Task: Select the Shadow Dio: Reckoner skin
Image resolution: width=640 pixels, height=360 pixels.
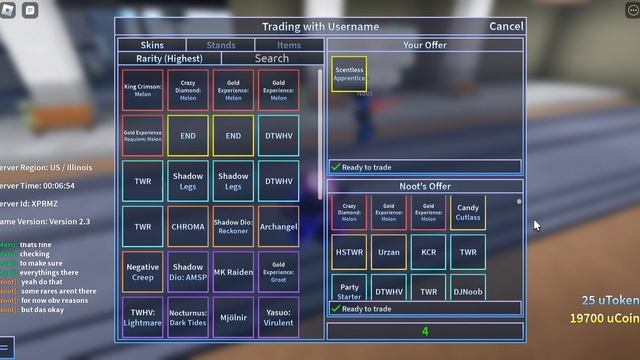Action: pos(233,227)
